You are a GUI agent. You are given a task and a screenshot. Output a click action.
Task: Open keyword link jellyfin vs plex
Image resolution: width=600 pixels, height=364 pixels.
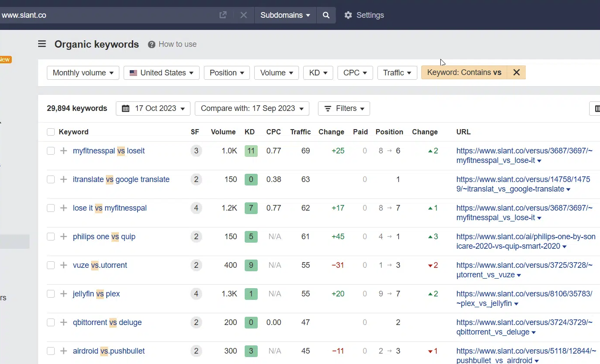coord(96,294)
